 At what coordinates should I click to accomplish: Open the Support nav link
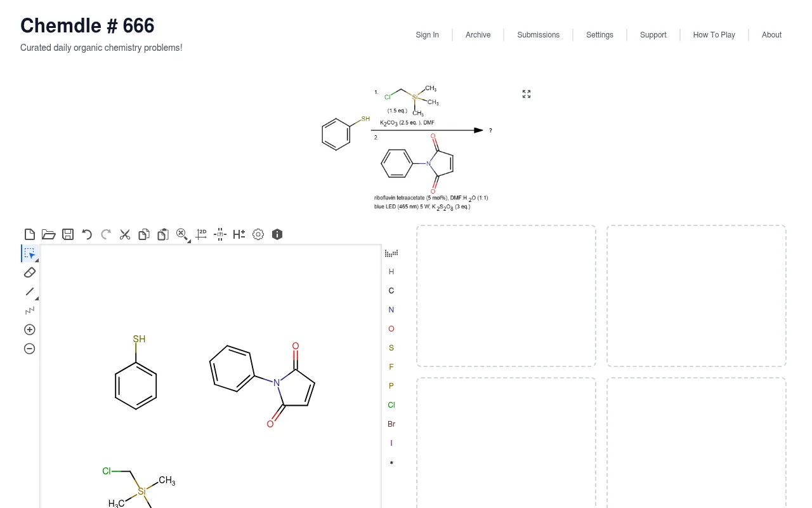click(653, 35)
